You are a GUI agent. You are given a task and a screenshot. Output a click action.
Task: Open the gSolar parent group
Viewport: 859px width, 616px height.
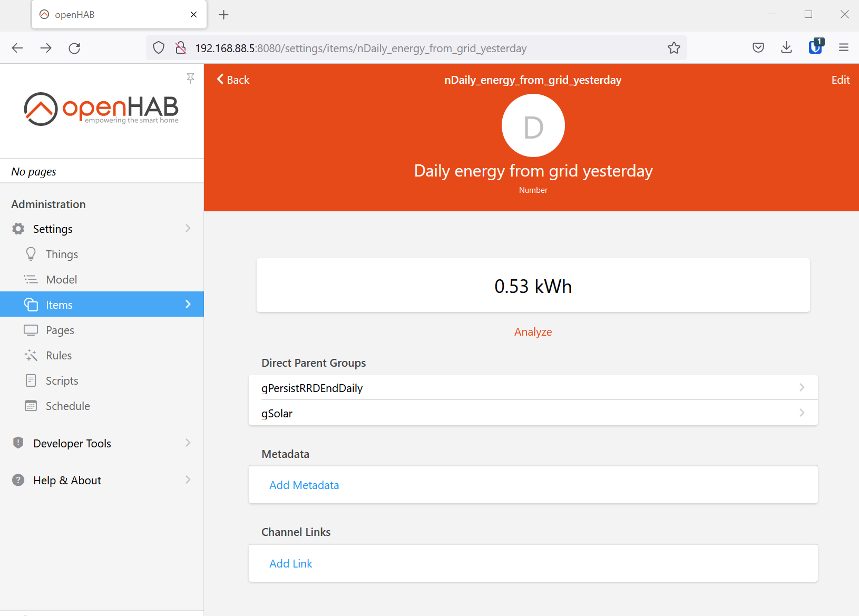click(x=533, y=413)
